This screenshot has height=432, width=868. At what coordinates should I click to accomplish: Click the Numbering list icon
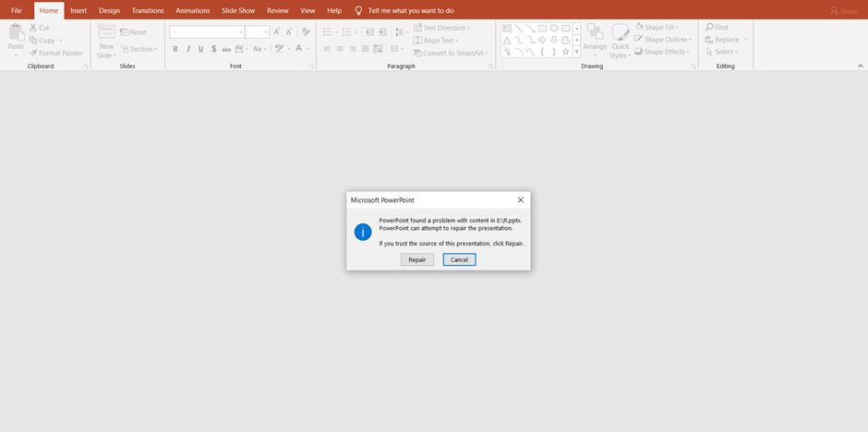[346, 32]
